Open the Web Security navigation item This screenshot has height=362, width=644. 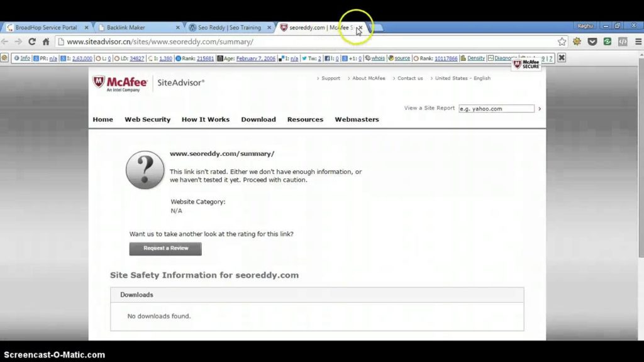(x=147, y=119)
